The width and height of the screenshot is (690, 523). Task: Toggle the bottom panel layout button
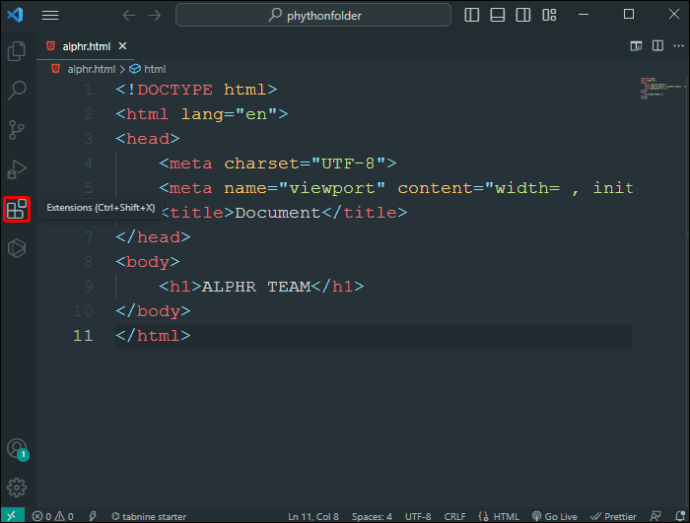click(497, 15)
